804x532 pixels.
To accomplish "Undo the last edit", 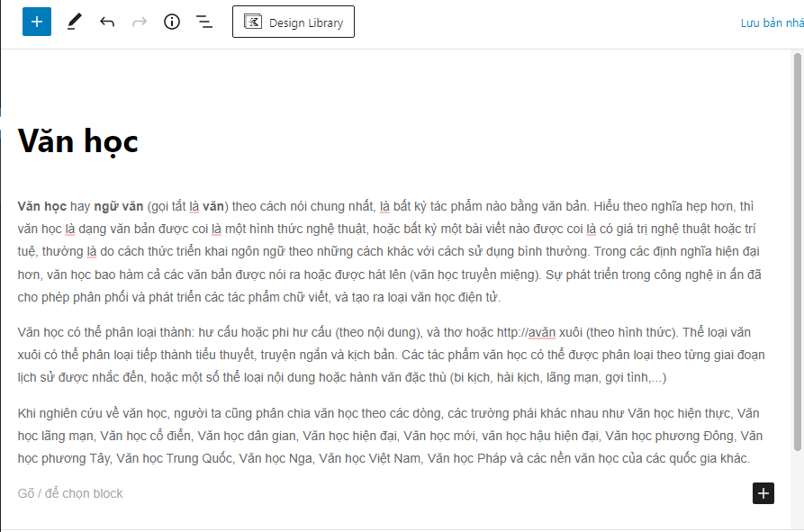I will click(107, 22).
